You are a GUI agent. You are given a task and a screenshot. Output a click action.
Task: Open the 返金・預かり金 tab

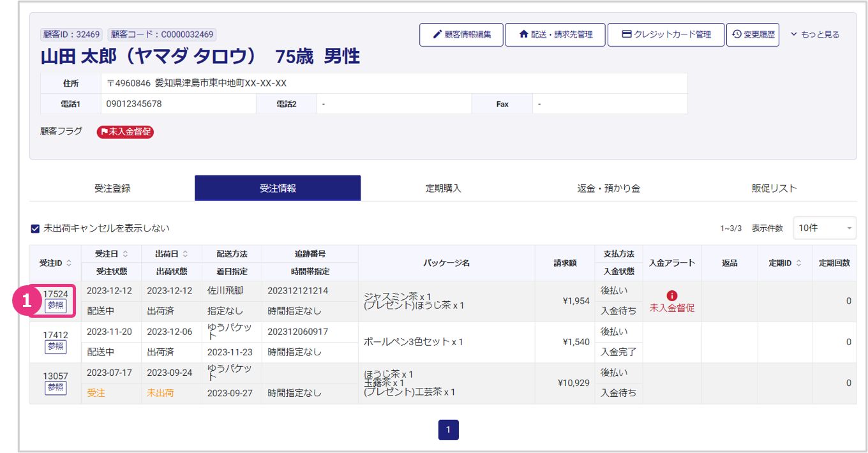[x=608, y=188]
